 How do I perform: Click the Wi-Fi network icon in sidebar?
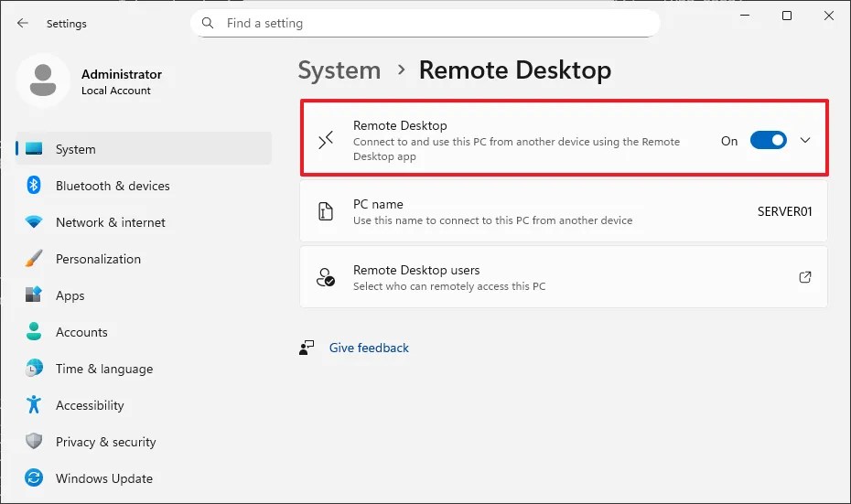(34, 222)
